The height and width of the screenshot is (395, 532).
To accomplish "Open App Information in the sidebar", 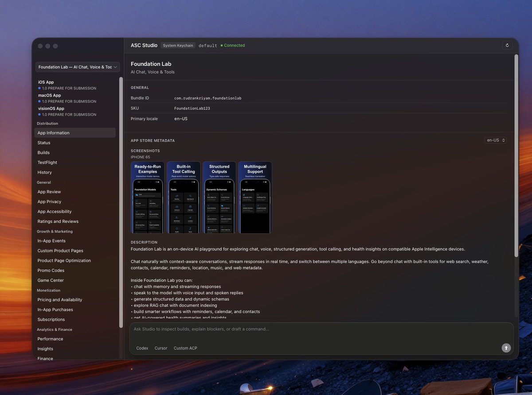I will pyautogui.click(x=75, y=133).
